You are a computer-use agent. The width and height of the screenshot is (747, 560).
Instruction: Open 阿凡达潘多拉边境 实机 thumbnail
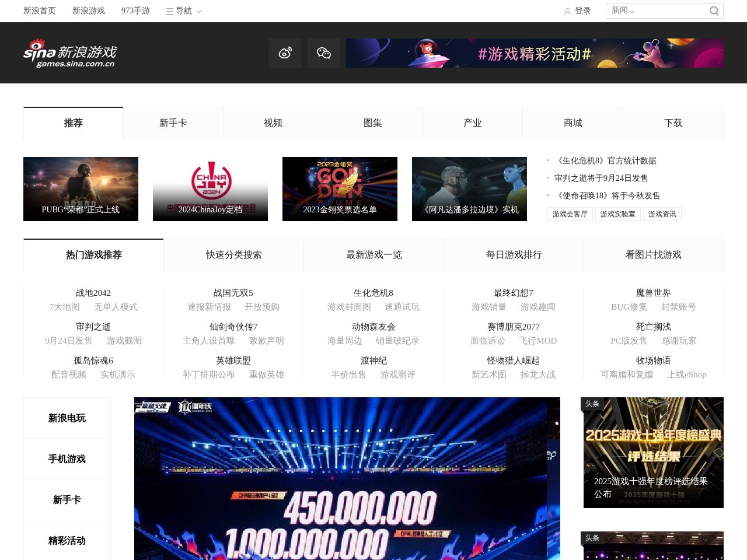pos(469,189)
